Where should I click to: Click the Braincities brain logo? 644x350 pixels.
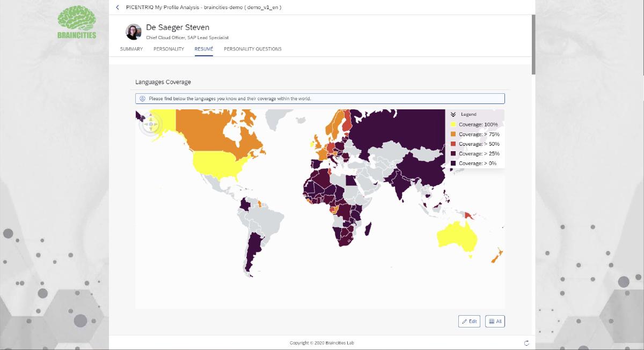[77, 23]
